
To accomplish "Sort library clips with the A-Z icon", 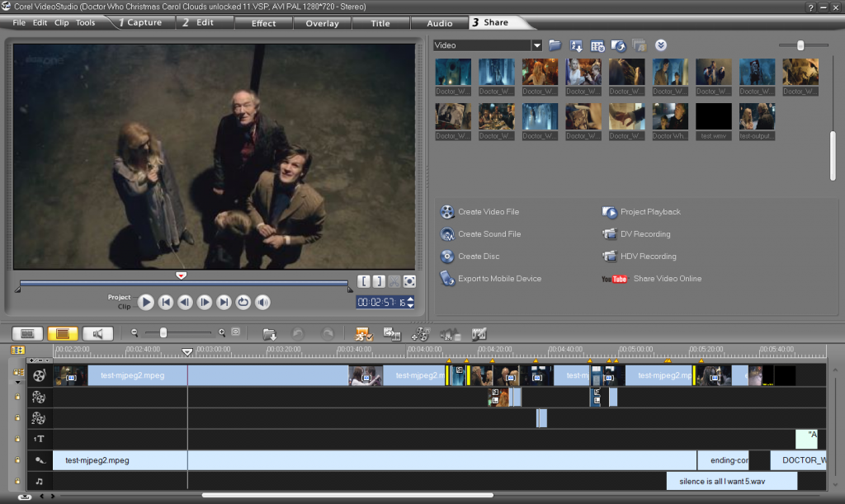I will [577, 45].
